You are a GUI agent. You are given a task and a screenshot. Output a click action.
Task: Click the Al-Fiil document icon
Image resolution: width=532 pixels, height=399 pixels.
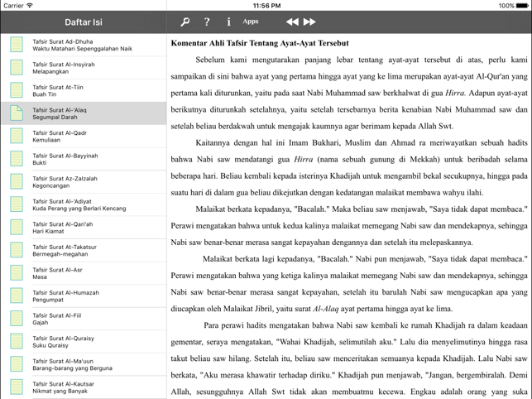point(17,318)
